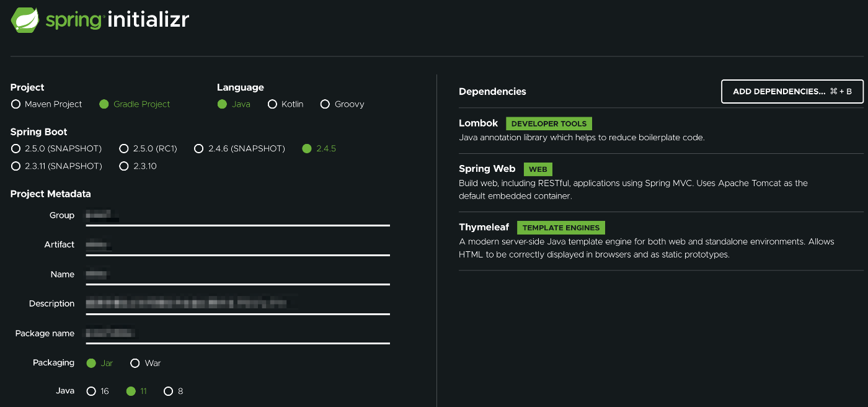Click the Description input field
The height and width of the screenshot is (407, 868).
[x=237, y=304]
